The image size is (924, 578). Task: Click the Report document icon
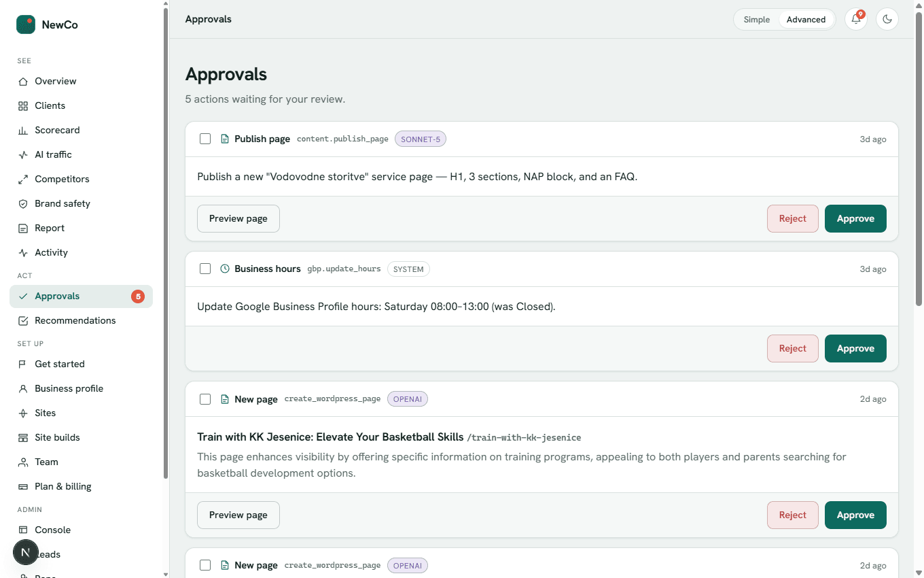point(23,228)
